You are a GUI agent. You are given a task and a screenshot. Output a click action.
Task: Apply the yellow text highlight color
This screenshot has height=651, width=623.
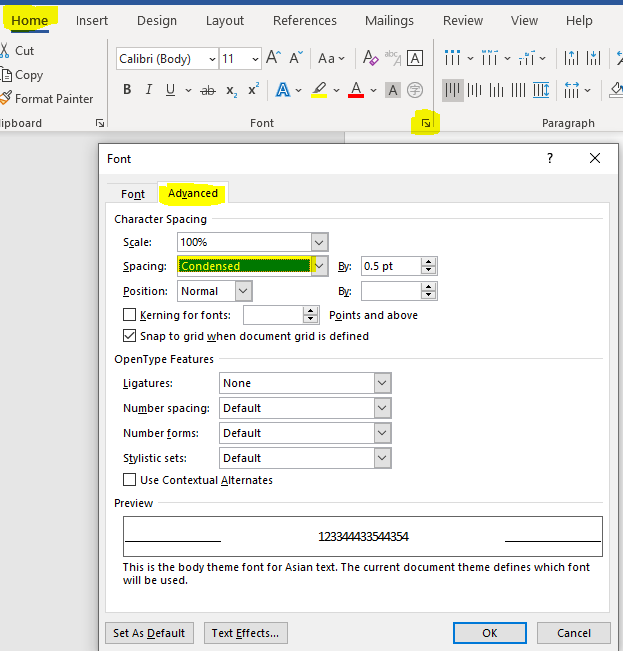319,90
